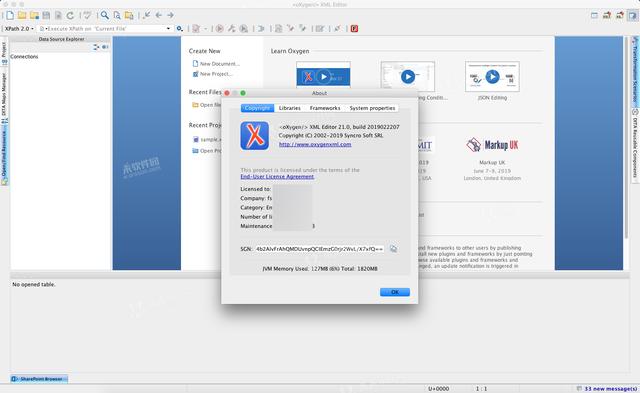Click the Save disk icon
640x393 pixels.
pos(46,16)
